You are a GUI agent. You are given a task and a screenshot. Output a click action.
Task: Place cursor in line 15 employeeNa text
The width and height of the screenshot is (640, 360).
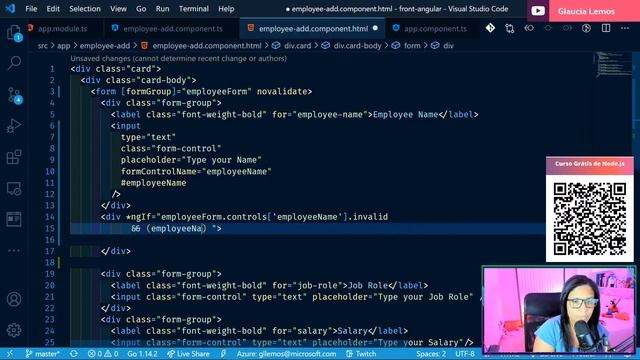[177, 229]
